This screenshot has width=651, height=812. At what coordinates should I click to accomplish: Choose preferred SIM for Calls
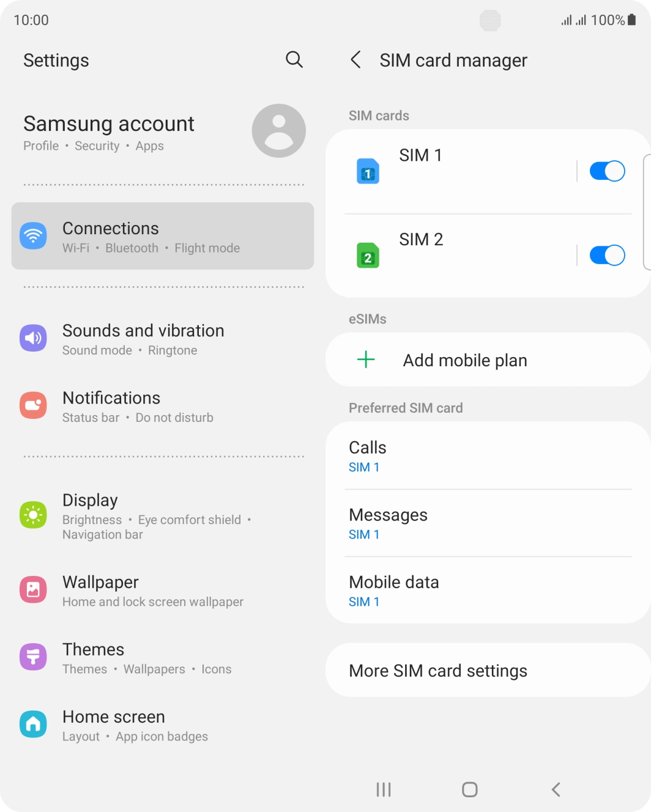488,456
